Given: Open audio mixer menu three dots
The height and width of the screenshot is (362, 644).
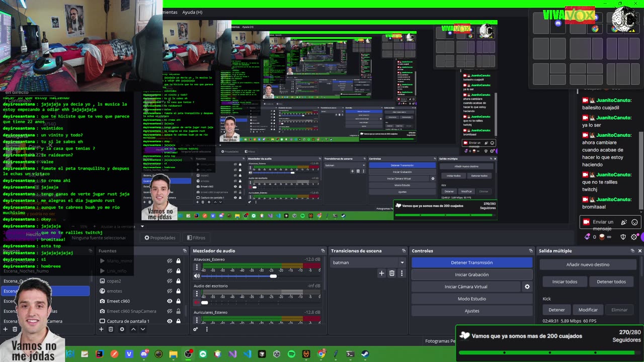Looking at the screenshot, I should tap(206, 329).
